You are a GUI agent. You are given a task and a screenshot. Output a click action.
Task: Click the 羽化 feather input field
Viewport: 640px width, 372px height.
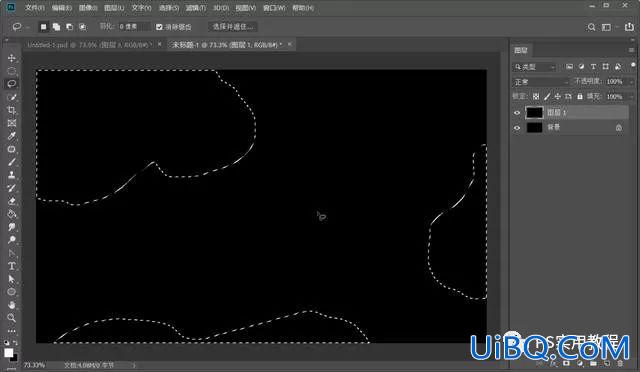tap(134, 27)
